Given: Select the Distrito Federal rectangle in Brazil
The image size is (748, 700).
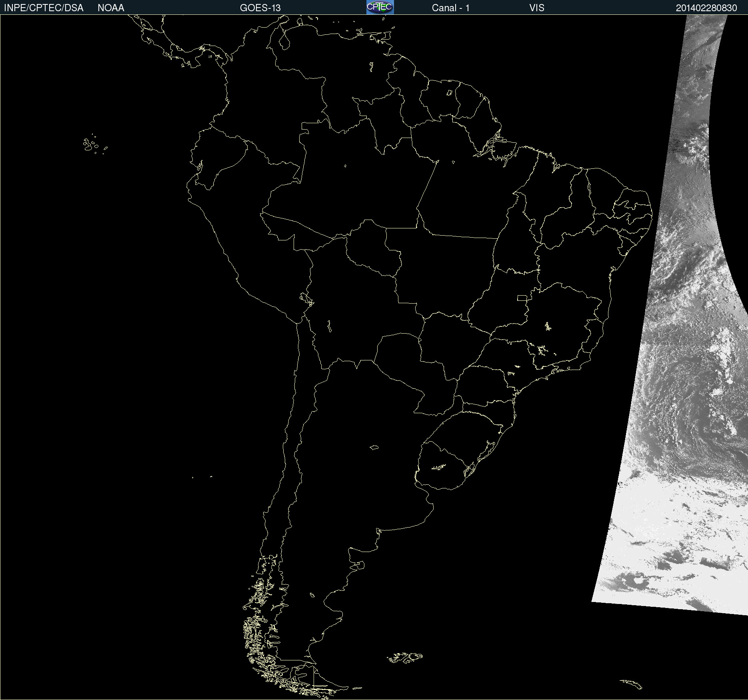Looking at the screenshot, I should [x=522, y=298].
